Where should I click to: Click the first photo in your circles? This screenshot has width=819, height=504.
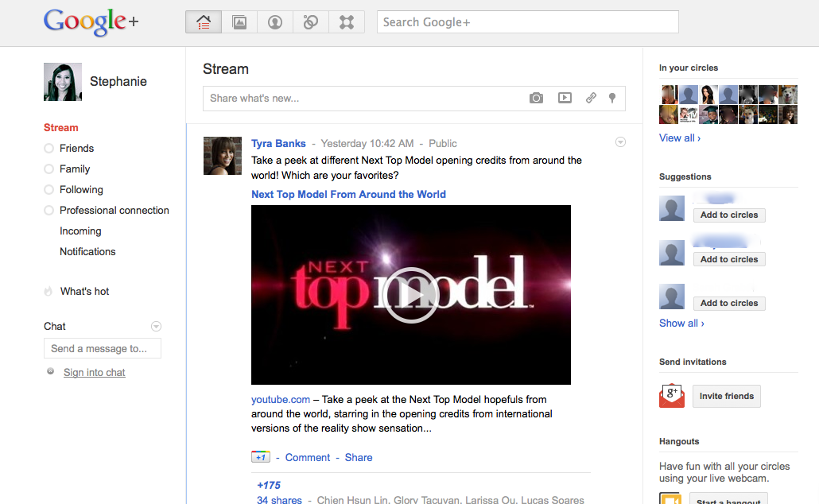point(669,95)
